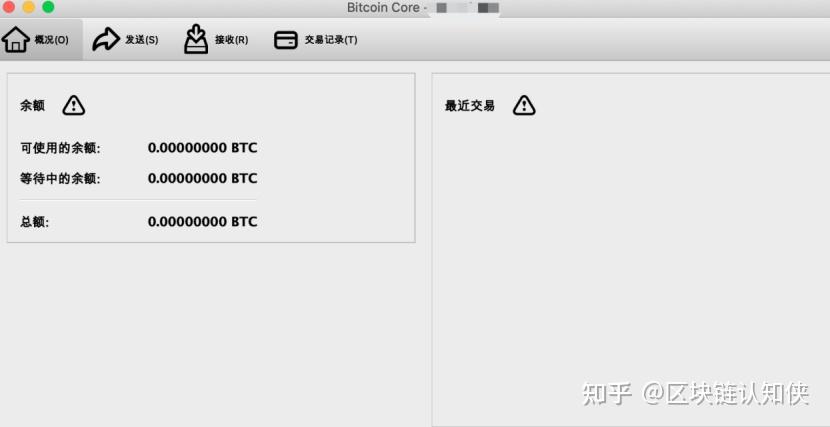Click the 余额 section heading
The height and width of the screenshot is (427, 830).
click(33, 106)
